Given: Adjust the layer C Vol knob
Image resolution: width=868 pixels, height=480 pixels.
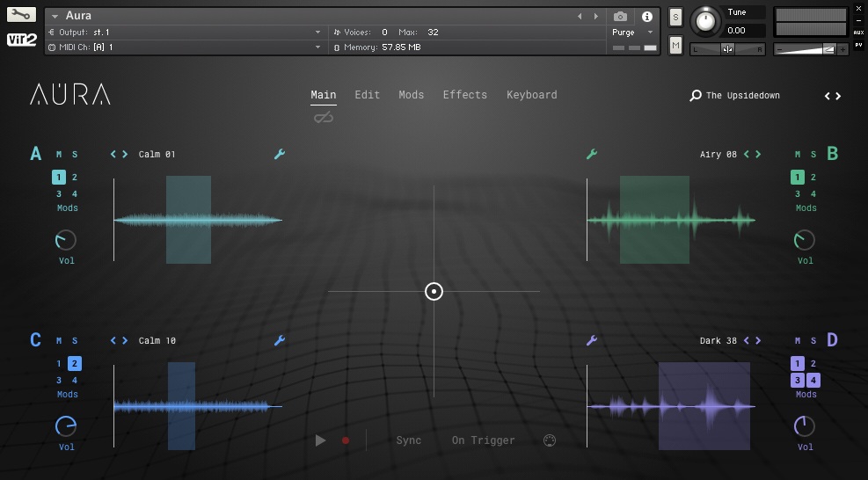Looking at the screenshot, I should (66, 426).
